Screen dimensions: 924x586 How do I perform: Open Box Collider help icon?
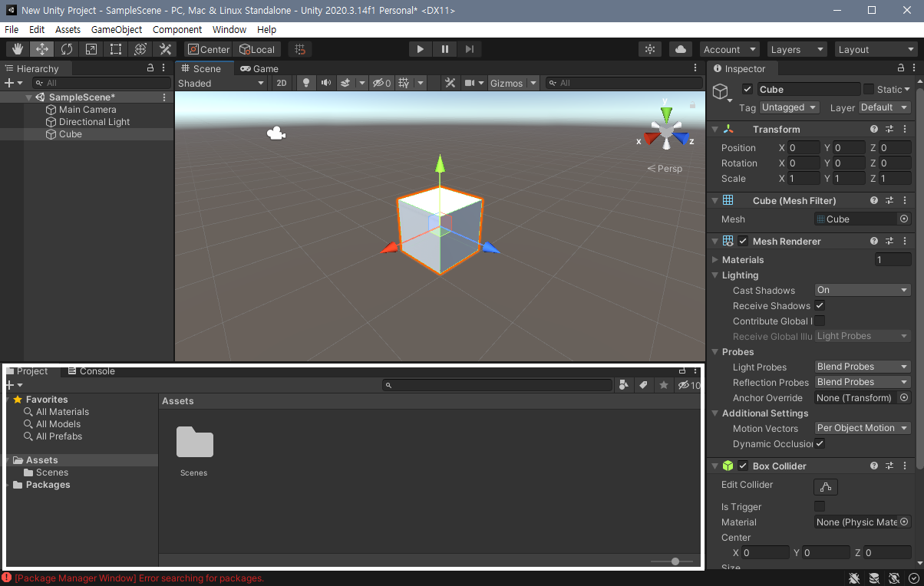pos(874,466)
